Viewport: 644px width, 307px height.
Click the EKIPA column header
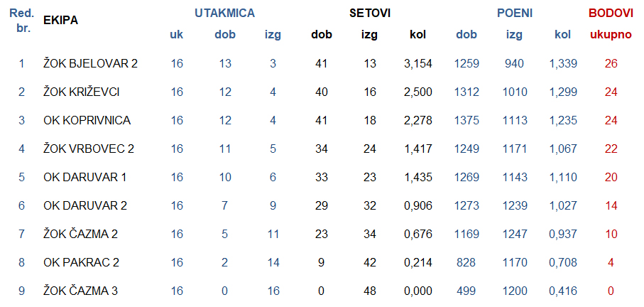[60, 20]
